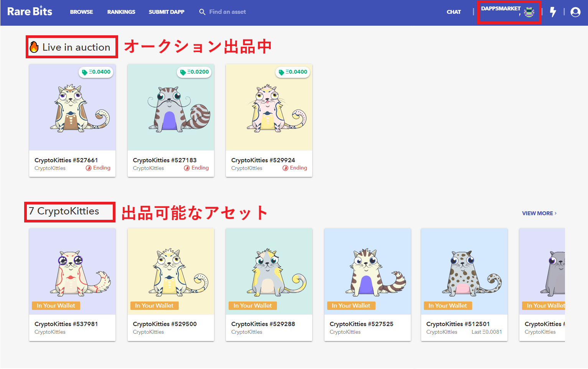Click the In Your Wallet badge on #527525
The height and width of the screenshot is (369, 588).
[351, 306]
